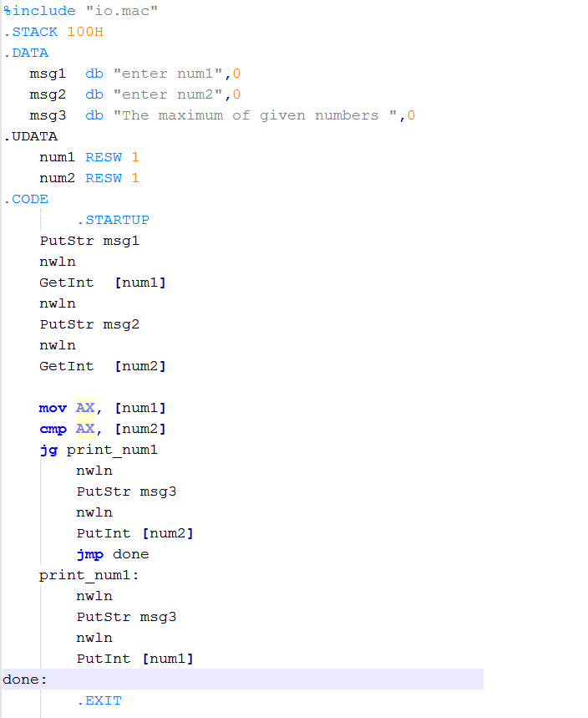Click the msg1 string declaration line

pyautogui.click(x=135, y=74)
